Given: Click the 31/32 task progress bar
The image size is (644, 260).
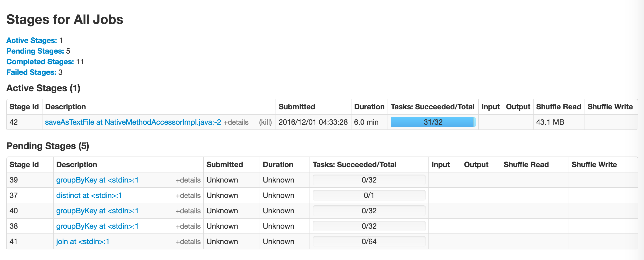Looking at the screenshot, I should 433,122.
